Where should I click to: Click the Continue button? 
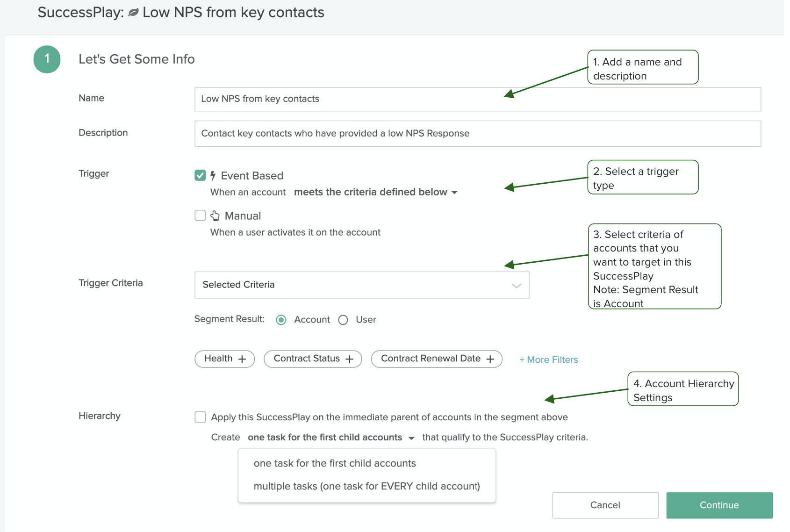point(719,505)
